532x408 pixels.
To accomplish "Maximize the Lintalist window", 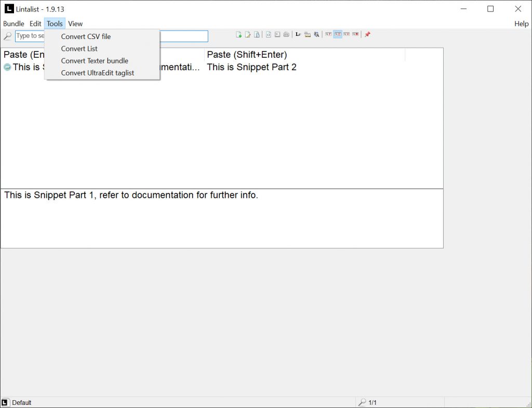I will click(490, 9).
